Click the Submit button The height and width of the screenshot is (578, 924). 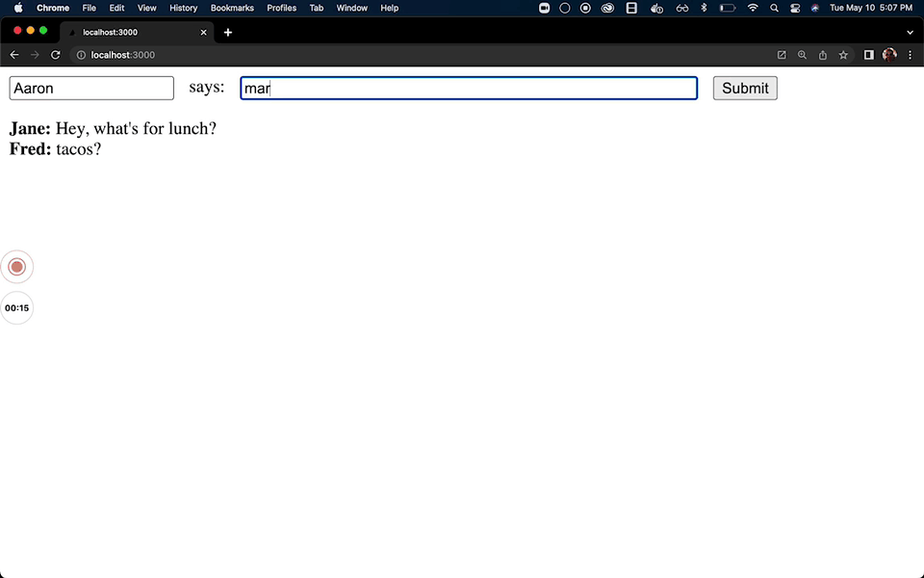pos(745,89)
